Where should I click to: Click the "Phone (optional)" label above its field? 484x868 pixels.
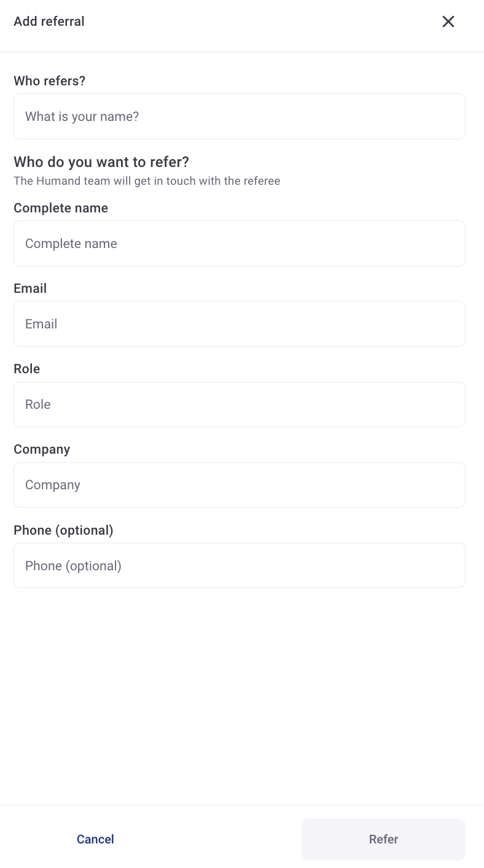pos(63,530)
